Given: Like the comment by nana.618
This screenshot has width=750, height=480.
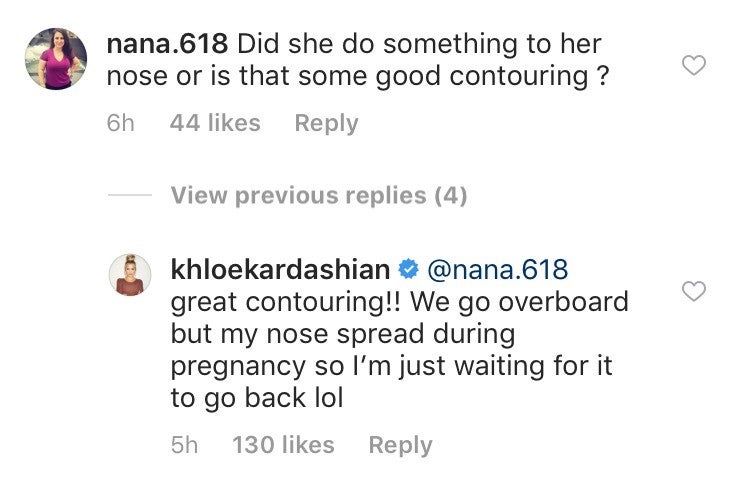Looking at the screenshot, I should [x=692, y=66].
